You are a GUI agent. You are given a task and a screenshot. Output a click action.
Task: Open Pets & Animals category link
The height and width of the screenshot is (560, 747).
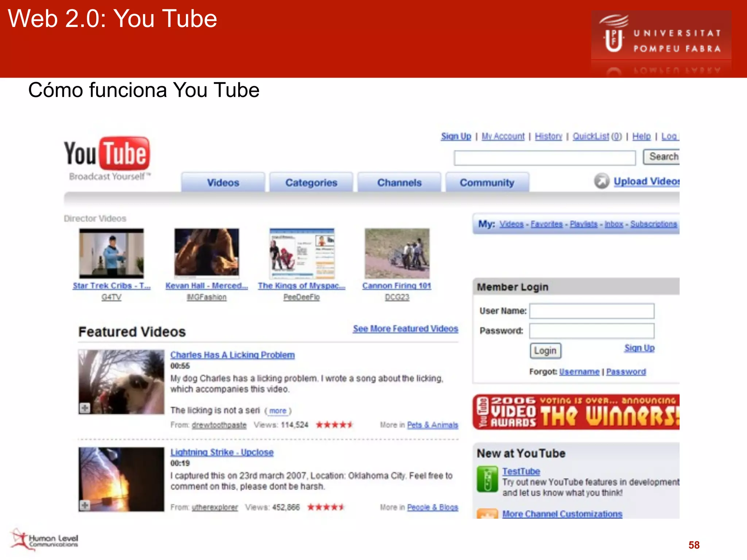tap(433, 425)
